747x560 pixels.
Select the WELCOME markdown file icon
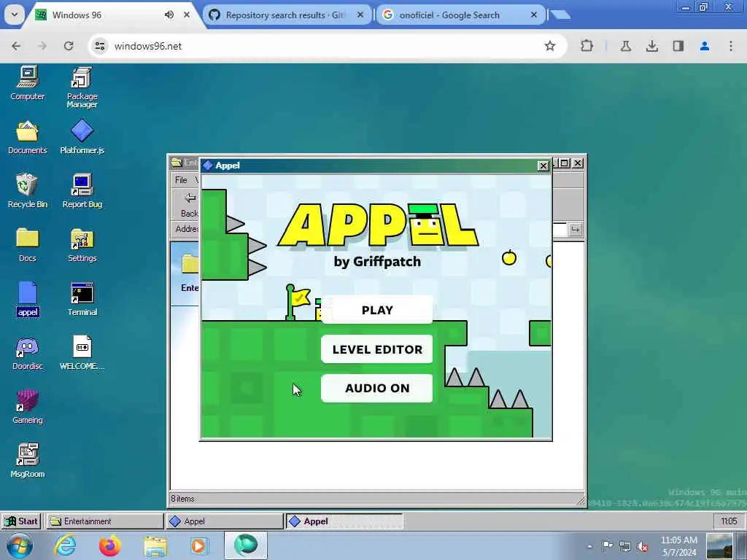(x=82, y=354)
